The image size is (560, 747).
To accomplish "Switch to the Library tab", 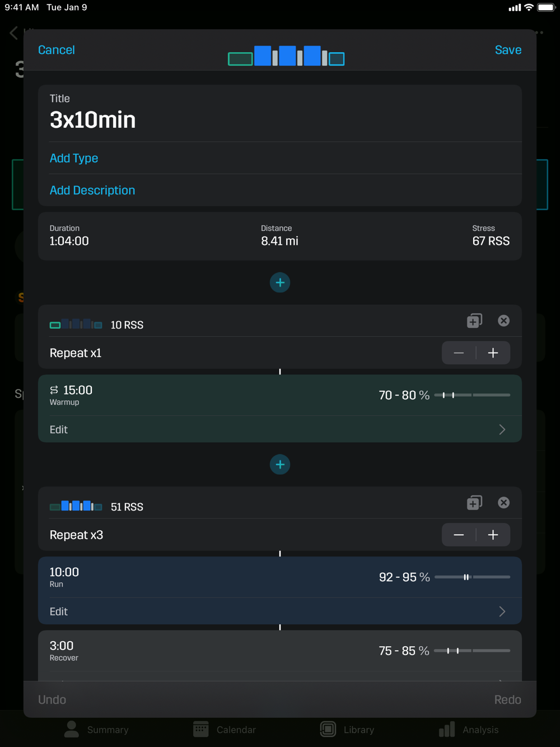I will click(347, 729).
